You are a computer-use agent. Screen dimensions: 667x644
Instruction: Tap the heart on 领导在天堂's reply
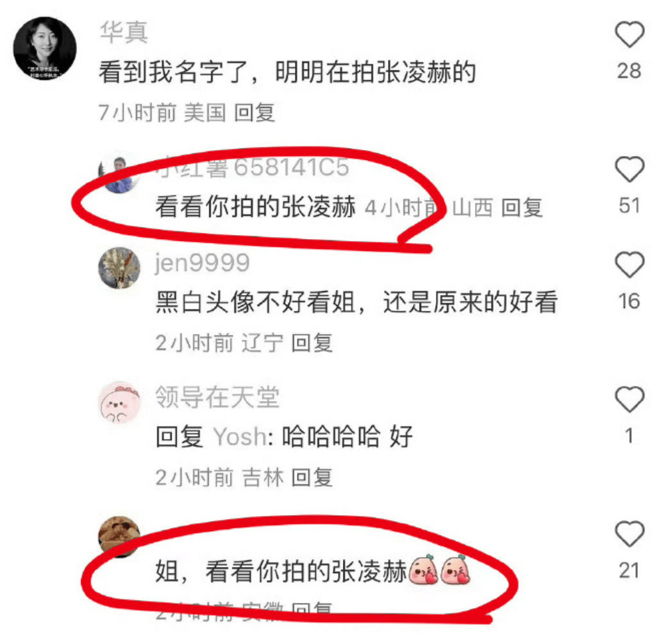coord(630,399)
